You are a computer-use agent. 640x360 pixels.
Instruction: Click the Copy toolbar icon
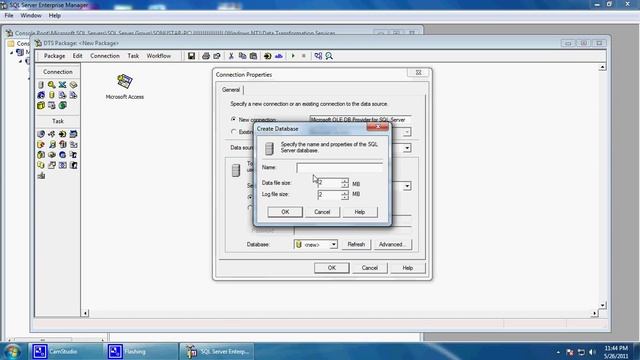pos(242,56)
